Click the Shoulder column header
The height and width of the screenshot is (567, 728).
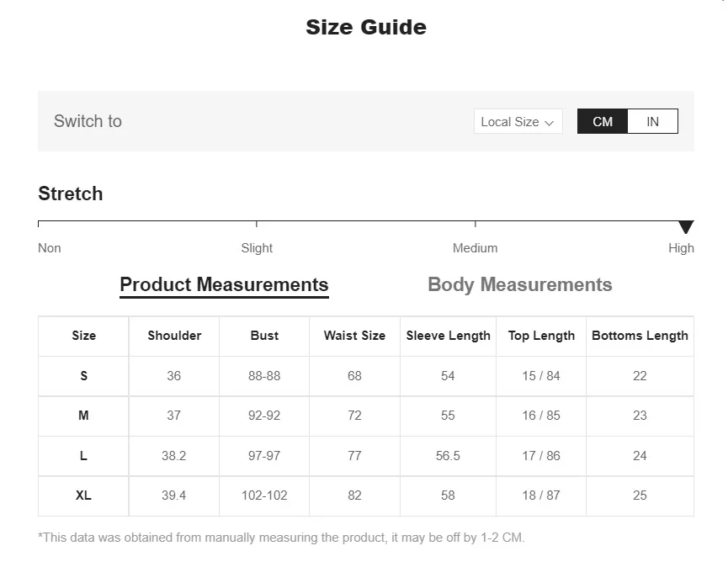point(174,336)
